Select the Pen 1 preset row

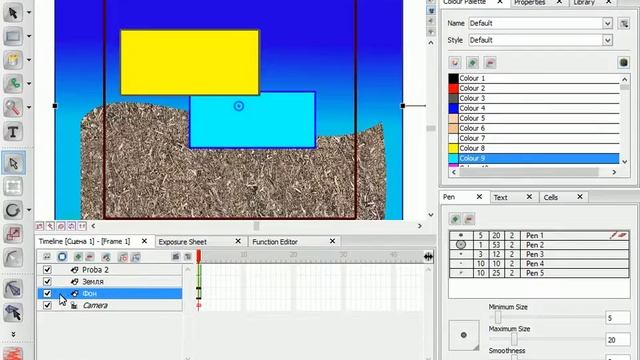point(539,236)
